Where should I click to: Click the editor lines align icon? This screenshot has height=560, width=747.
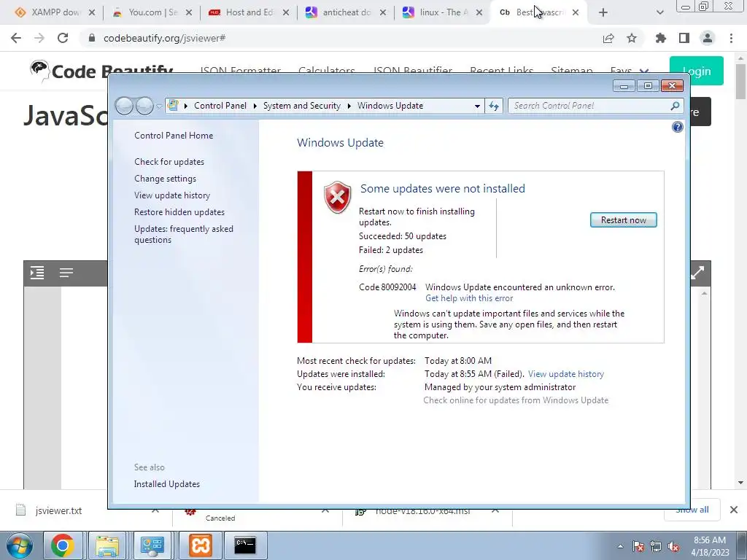click(x=66, y=273)
